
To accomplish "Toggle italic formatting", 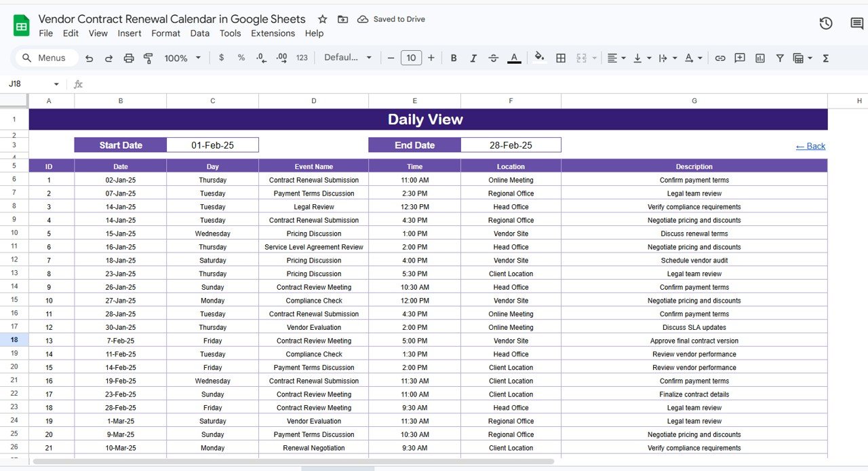I will click(x=473, y=58).
